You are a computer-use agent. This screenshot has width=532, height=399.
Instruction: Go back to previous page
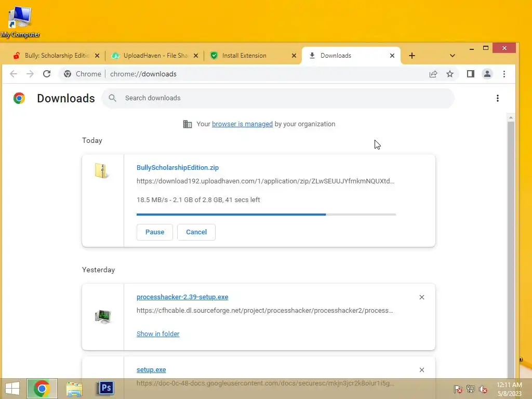[x=14, y=74]
